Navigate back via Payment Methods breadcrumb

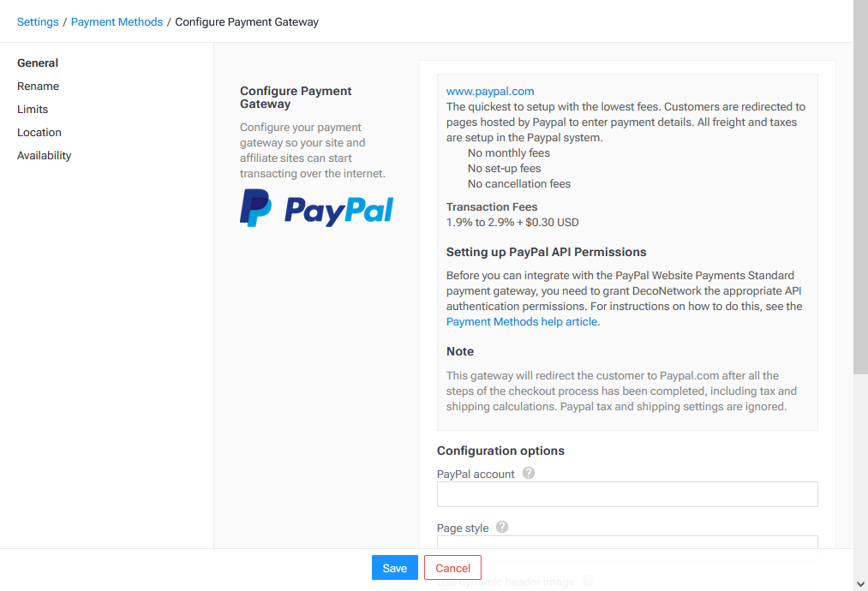coord(117,21)
